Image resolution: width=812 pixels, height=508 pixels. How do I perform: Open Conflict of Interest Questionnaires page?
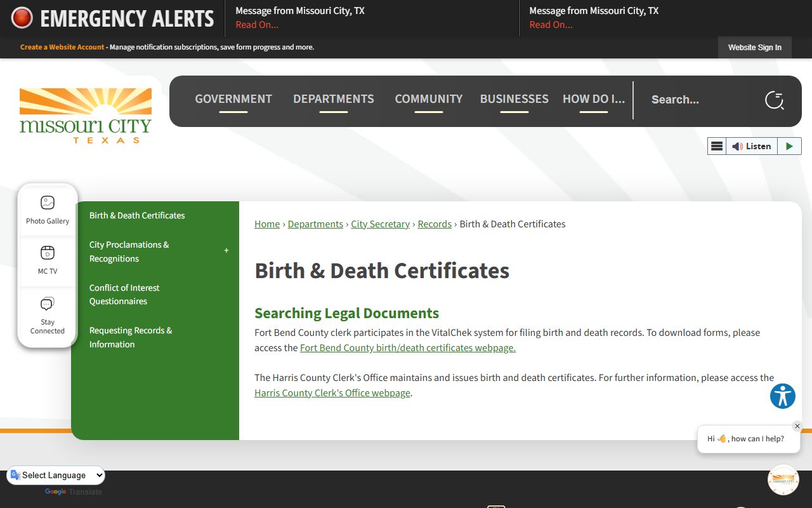pos(124,295)
